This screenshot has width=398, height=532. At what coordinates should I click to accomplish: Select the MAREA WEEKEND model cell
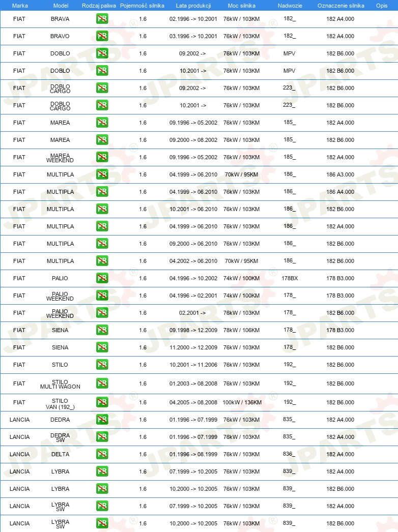[60, 158]
